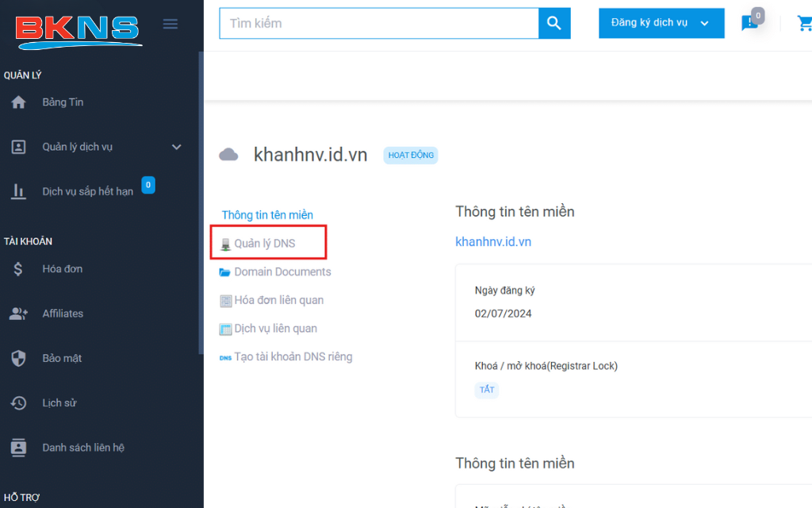Click the hamburger menu icon beside logo

[x=170, y=24]
